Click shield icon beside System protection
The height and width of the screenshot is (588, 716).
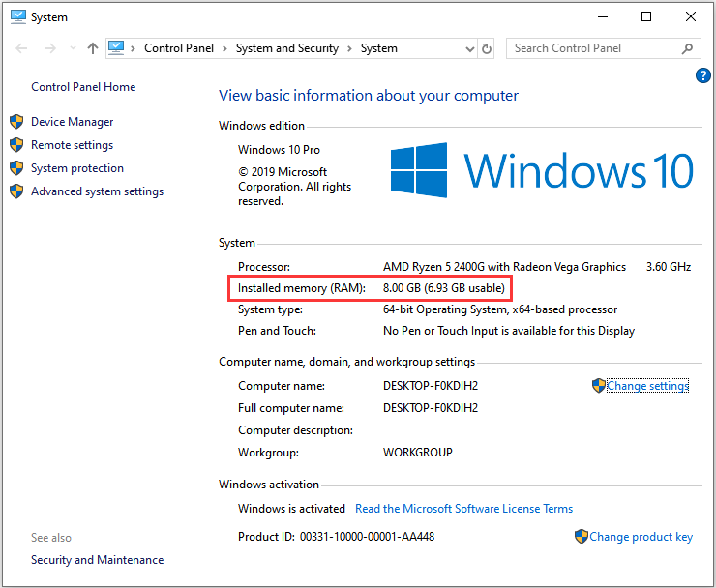16,168
